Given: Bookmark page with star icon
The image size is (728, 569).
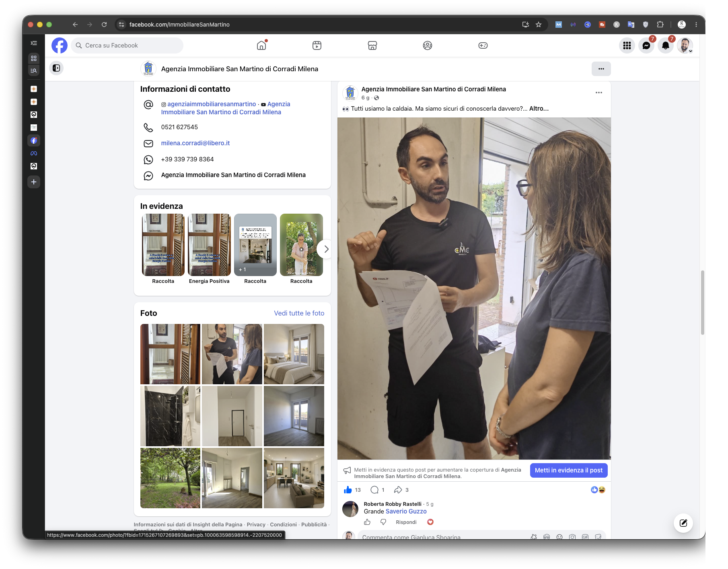Looking at the screenshot, I should pyautogui.click(x=539, y=25).
